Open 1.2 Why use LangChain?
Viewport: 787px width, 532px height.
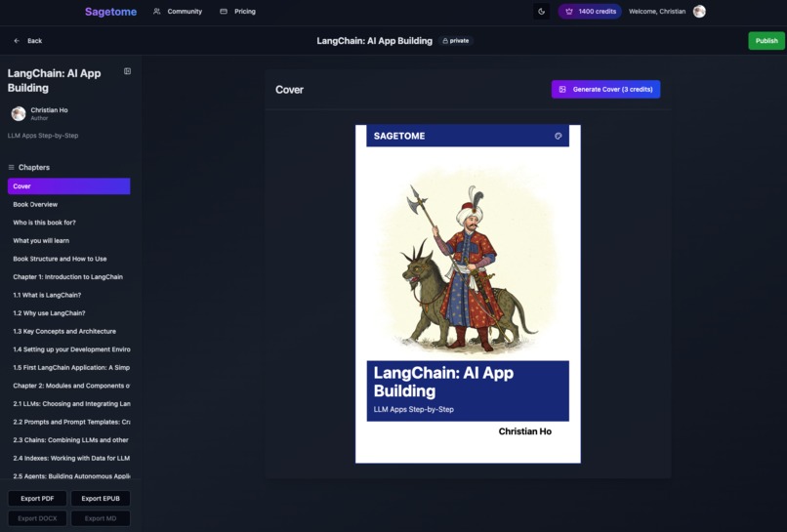click(x=68, y=313)
